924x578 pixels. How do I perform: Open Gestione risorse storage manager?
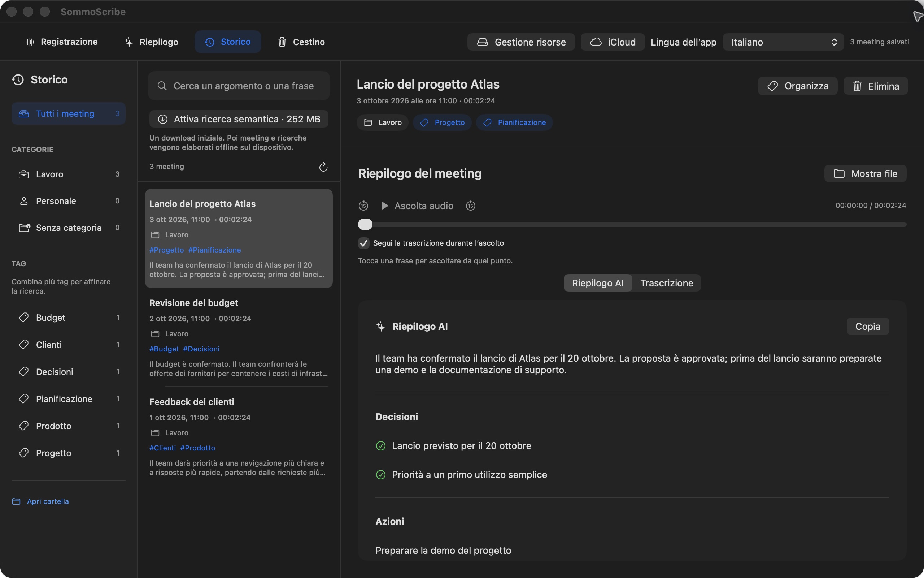pyautogui.click(x=521, y=42)
